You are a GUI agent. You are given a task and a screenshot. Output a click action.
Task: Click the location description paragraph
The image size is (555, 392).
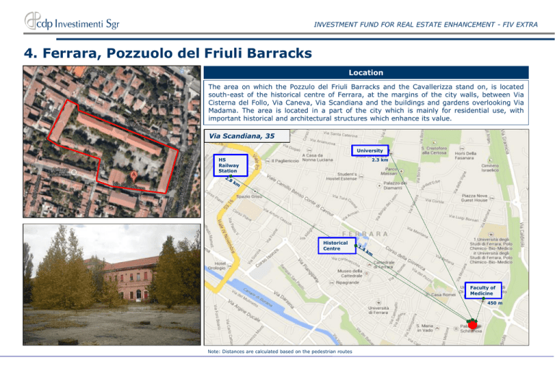tap(366, 105)
